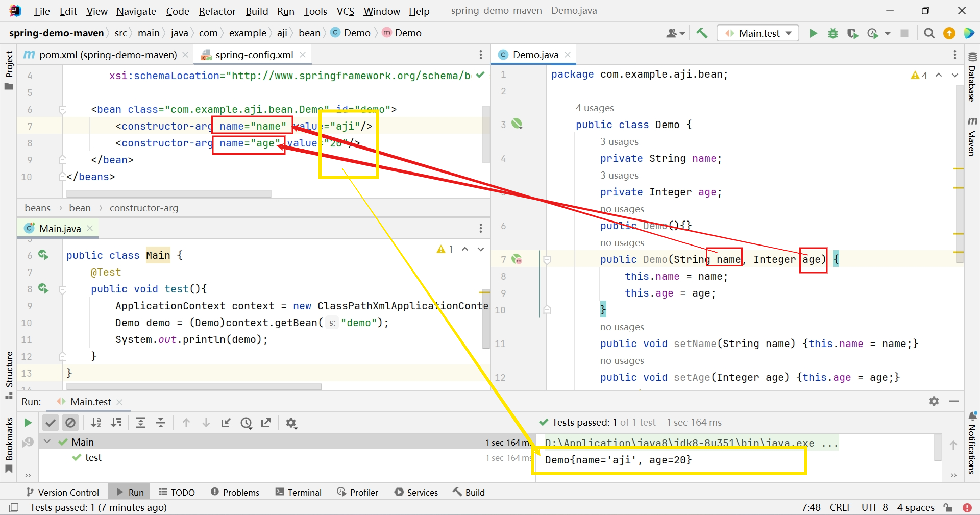Fold the bean tag in spring-config.xml
Screen dimensions: 980x515
pos(62,109)
